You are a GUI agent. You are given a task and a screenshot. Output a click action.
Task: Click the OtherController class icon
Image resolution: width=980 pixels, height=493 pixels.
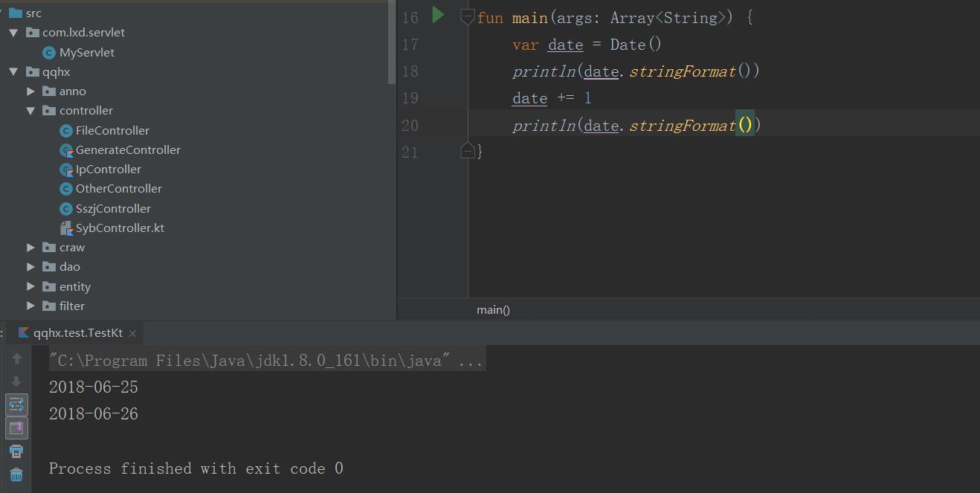[66, 189]
